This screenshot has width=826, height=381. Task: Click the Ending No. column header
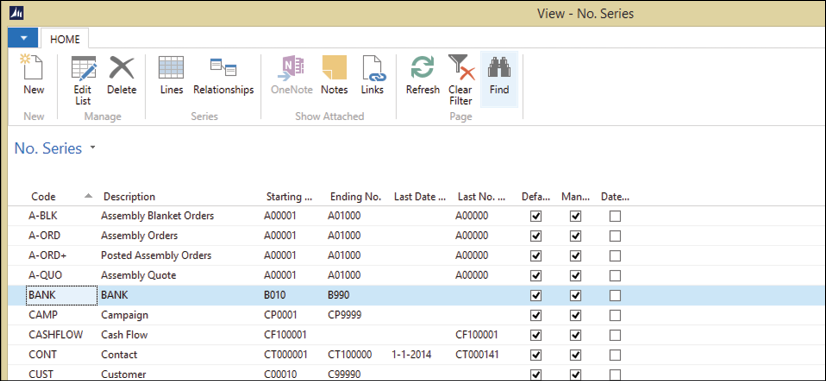(355, 197)
